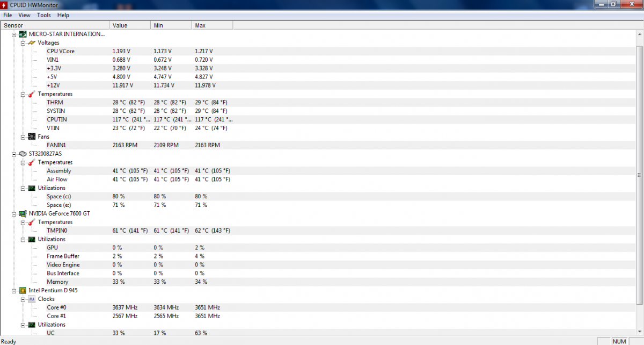Click the vertical scrollbar thumb
This screenshot has height=345, width=644.
click(639, 175)
